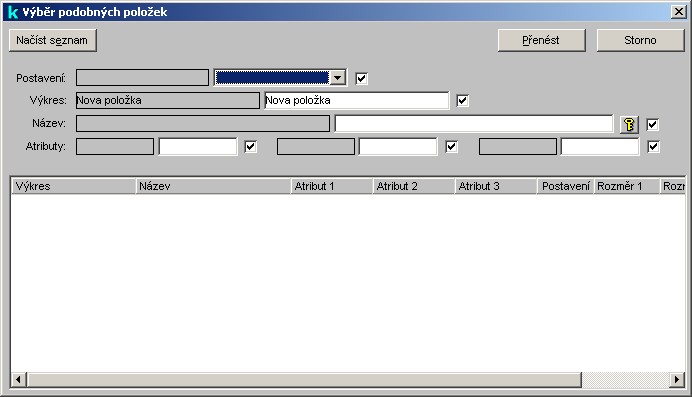
Task: Click the Načíst seznam button
Action: click(x=53, y=41)
